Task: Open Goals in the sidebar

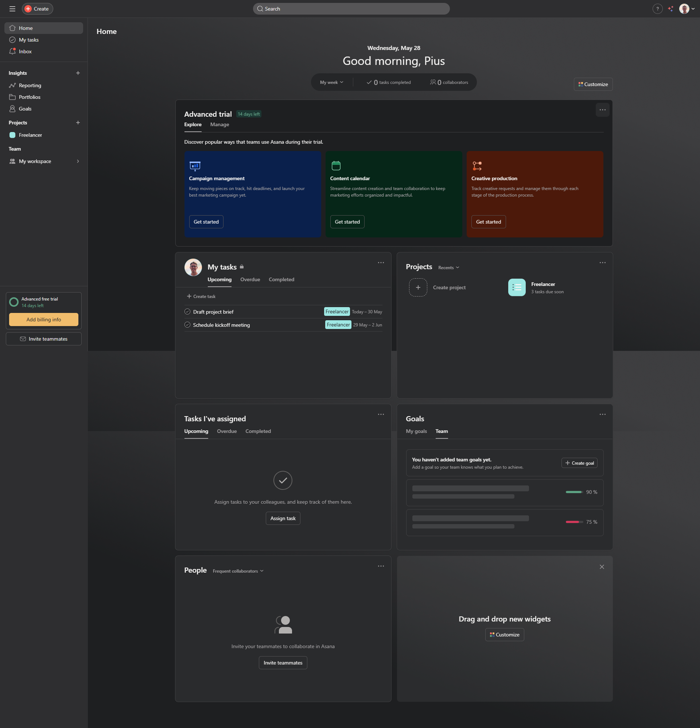Action: pyautogui.click(x=43, y=108)
